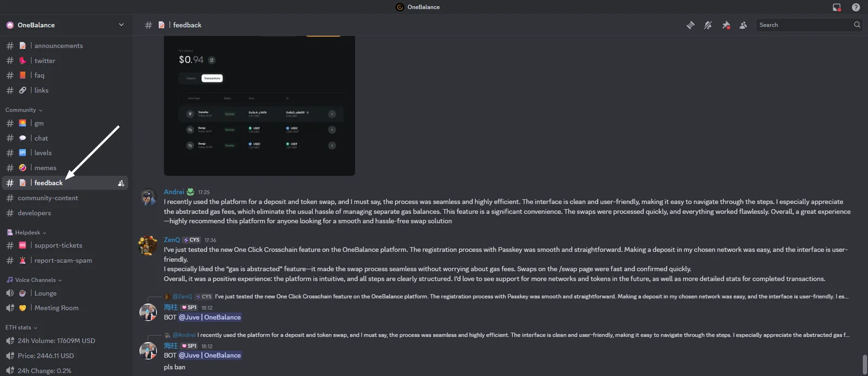Open the Inbox icon in the title bar
Screen dimensions: 868x376
(837, 7)
